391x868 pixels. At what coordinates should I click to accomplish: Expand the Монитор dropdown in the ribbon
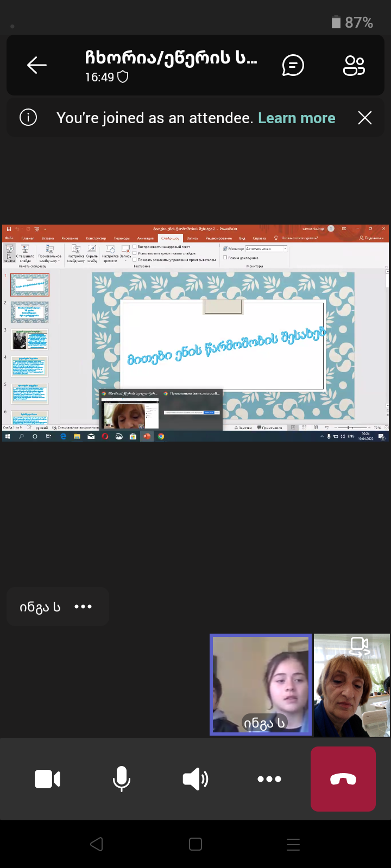[286, 249]
